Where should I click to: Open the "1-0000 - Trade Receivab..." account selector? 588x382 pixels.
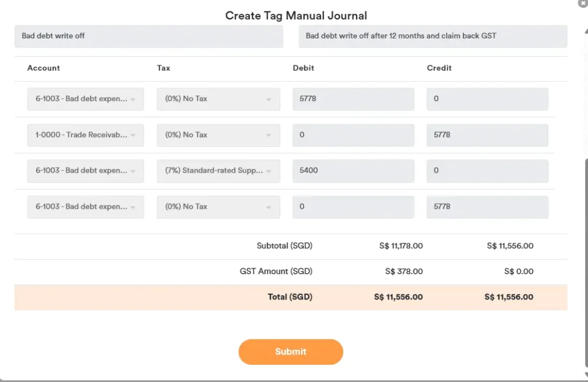pyautogui.click(x=85, y=135)
